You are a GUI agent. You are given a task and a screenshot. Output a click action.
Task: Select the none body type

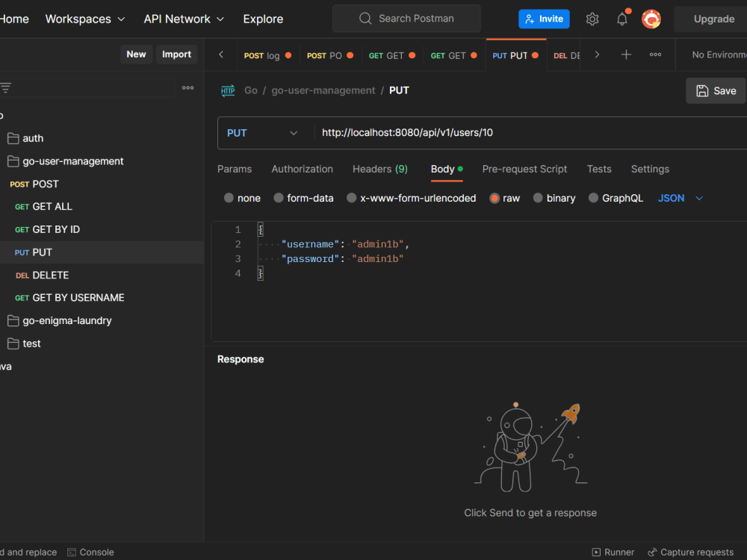pyautogui.click(x=229, y=198)
